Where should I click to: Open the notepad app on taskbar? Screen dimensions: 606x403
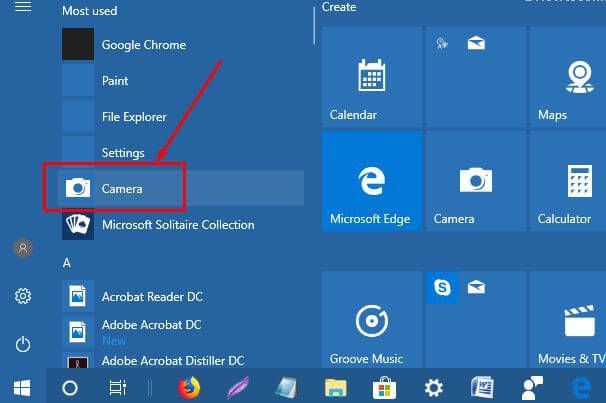[x=287, y=388]
